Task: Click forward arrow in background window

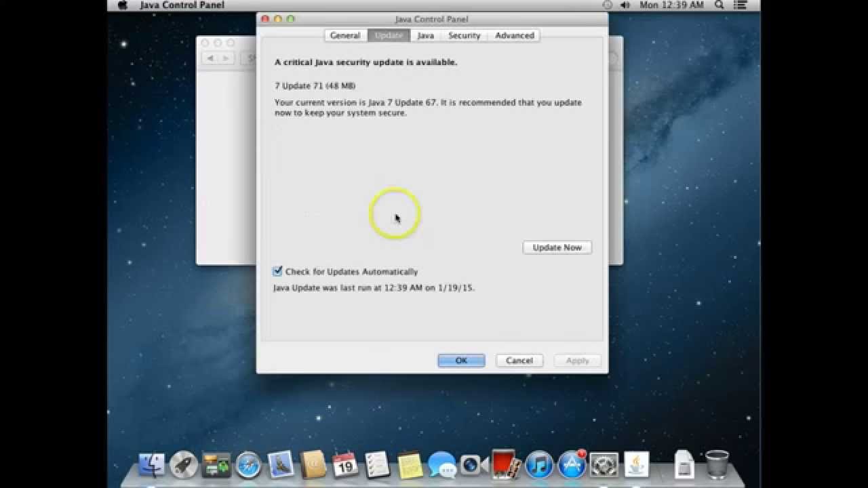Action: (226, 59)
